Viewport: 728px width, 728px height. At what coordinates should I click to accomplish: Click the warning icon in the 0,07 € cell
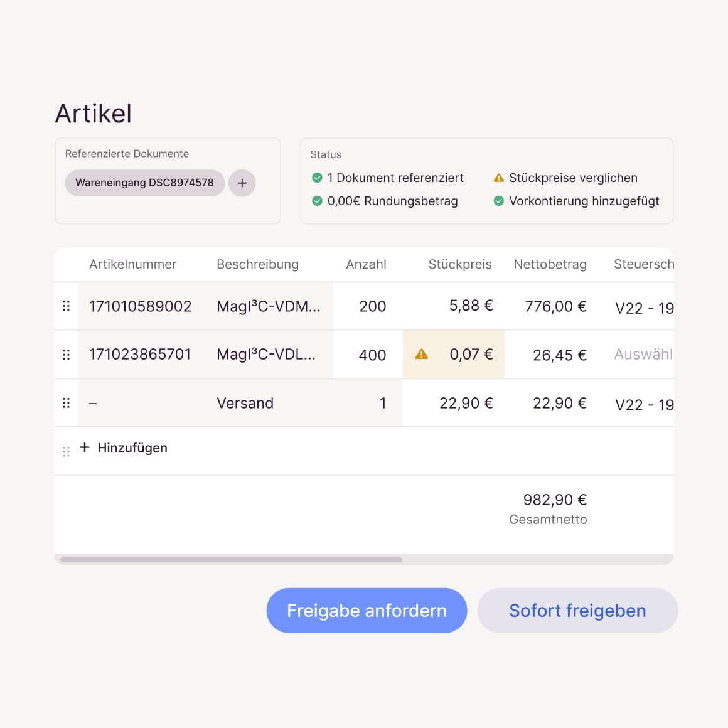tap(422, 355)
